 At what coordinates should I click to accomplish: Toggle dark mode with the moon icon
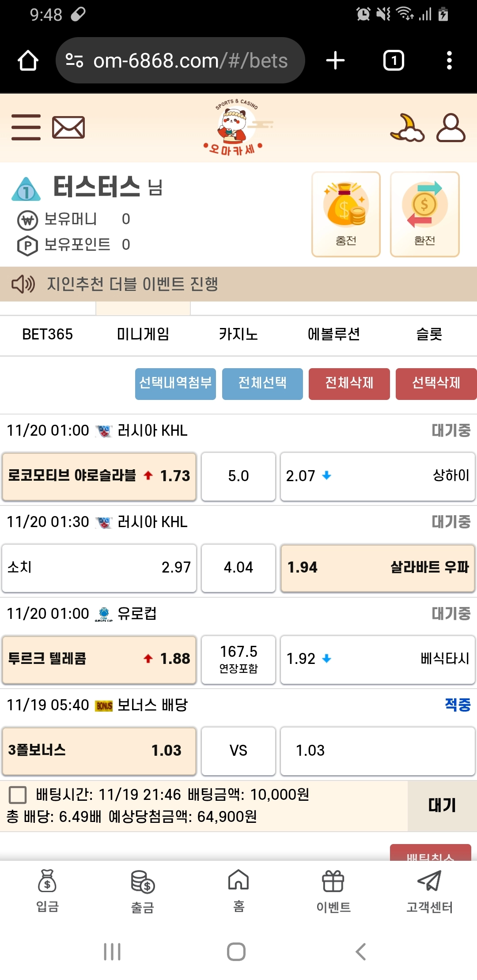(407, 128)
